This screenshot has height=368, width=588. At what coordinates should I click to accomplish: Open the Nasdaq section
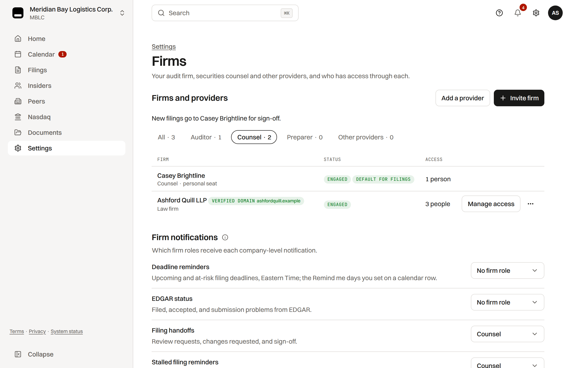pyautogui.click(x=66, y=117)
